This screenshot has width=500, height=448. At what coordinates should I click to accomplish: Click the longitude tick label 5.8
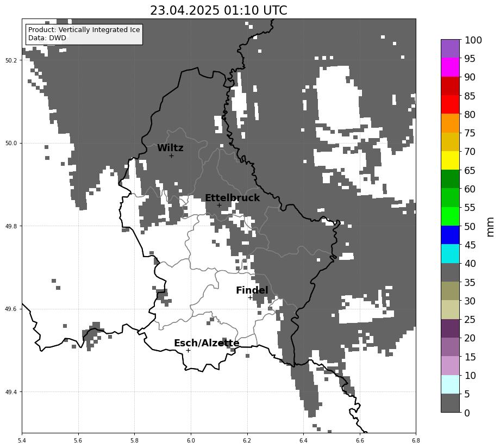coord(135,441)
